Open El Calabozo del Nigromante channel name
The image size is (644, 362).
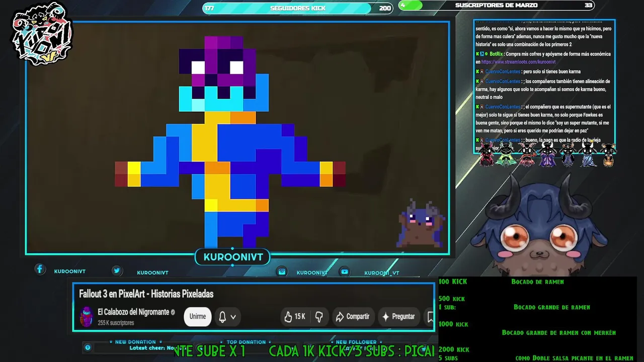tap(133, 312)
